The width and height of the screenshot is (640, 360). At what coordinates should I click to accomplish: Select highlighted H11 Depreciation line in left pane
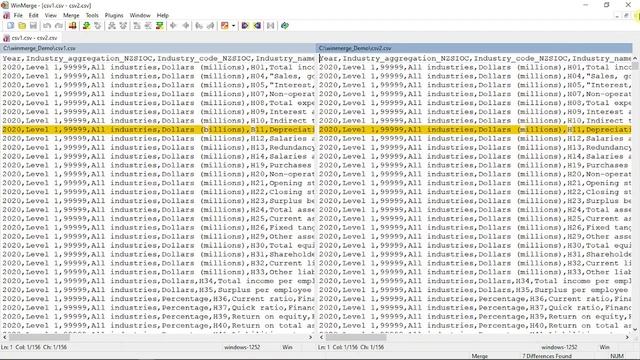click(158, 130)
